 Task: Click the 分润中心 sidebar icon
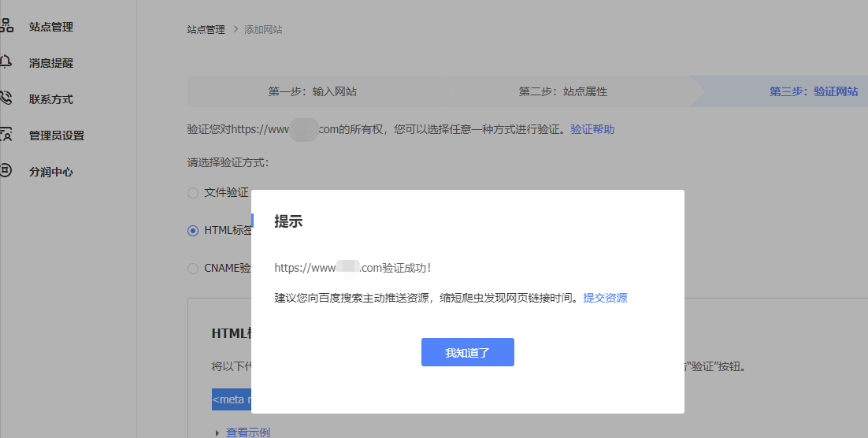(6, 171)
